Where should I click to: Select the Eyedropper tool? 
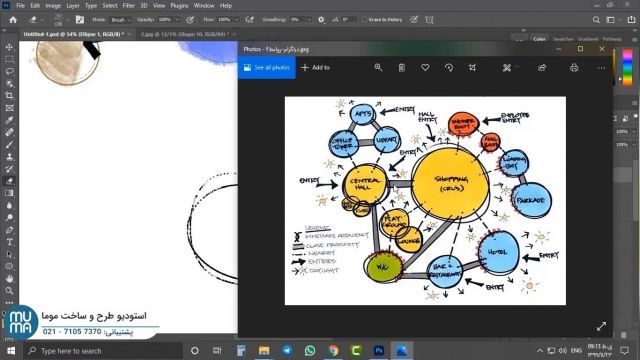click(9, 120)
